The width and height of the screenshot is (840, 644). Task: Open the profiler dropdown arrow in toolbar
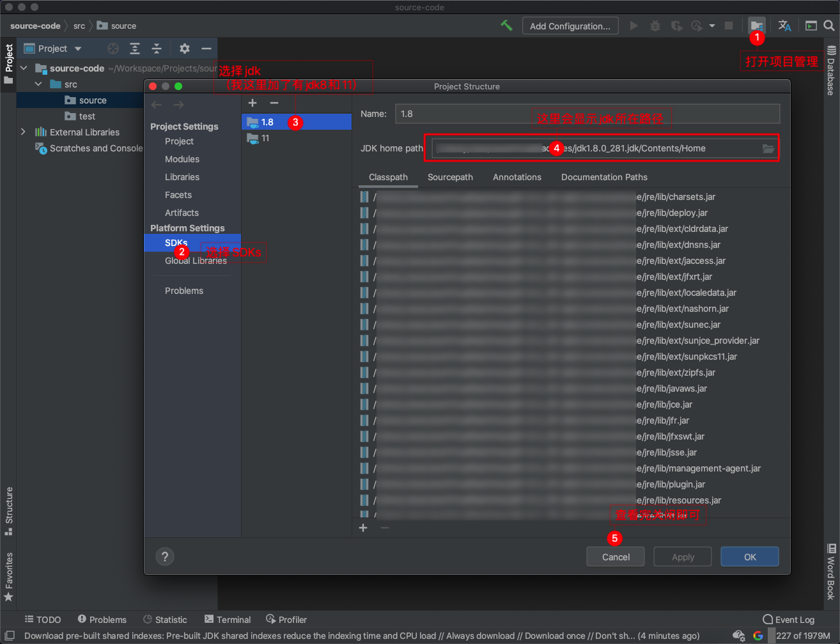712,26
